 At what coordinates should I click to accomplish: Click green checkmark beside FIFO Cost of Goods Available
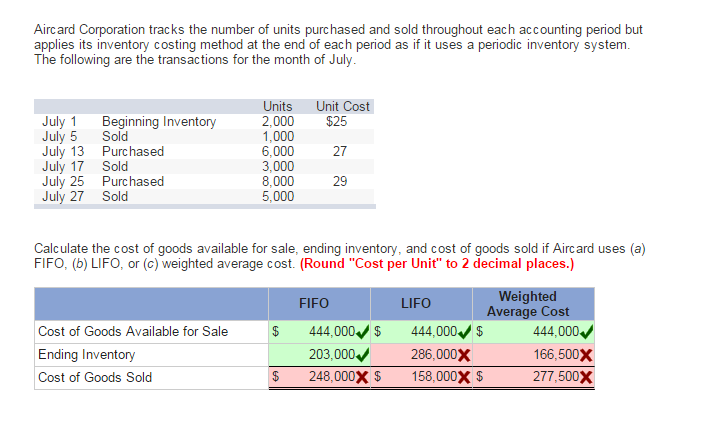363,332
